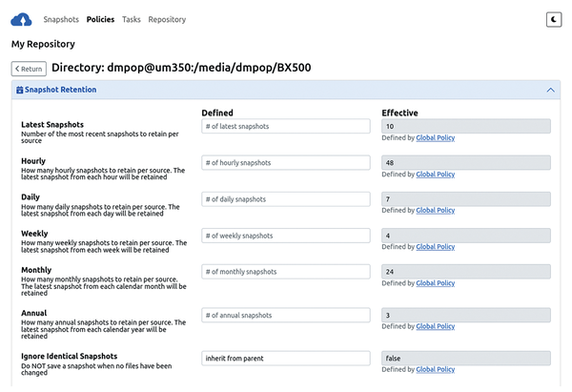The image size is (572, 392).
Task: Click Global Policy link under Monthly value
Action: pos(436,284)
